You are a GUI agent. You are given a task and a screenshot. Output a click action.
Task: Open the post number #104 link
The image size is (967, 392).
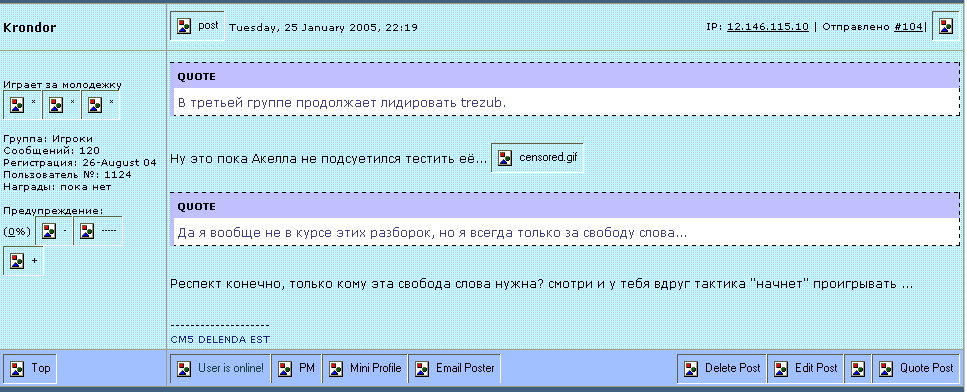coord(908,27)
